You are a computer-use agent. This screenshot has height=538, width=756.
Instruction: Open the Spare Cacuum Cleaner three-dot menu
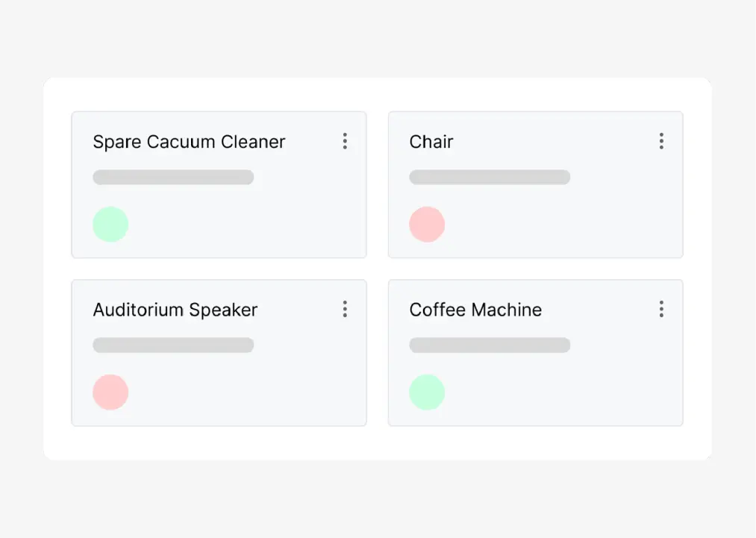[x=345, y=141]
